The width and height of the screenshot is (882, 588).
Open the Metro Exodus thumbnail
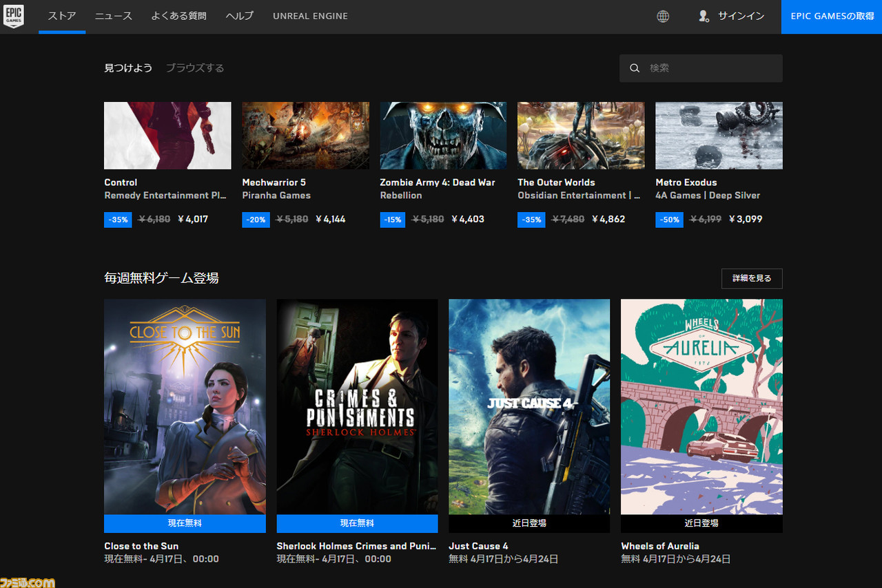tap(719, 136)
